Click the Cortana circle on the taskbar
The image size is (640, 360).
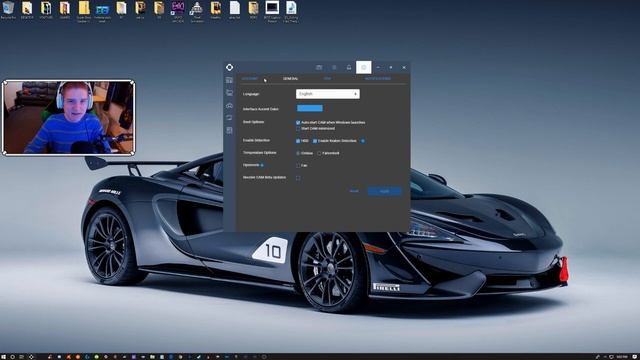13,357
